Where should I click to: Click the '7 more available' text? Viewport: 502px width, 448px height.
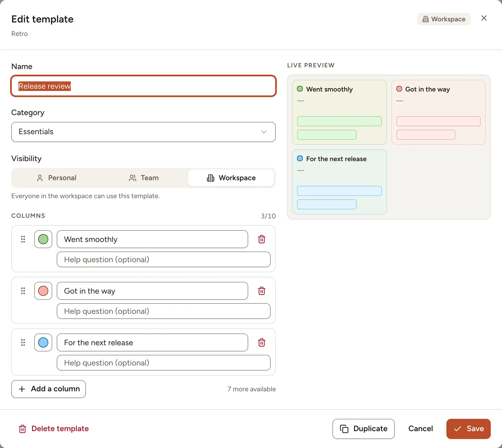[x=252, y=389]
